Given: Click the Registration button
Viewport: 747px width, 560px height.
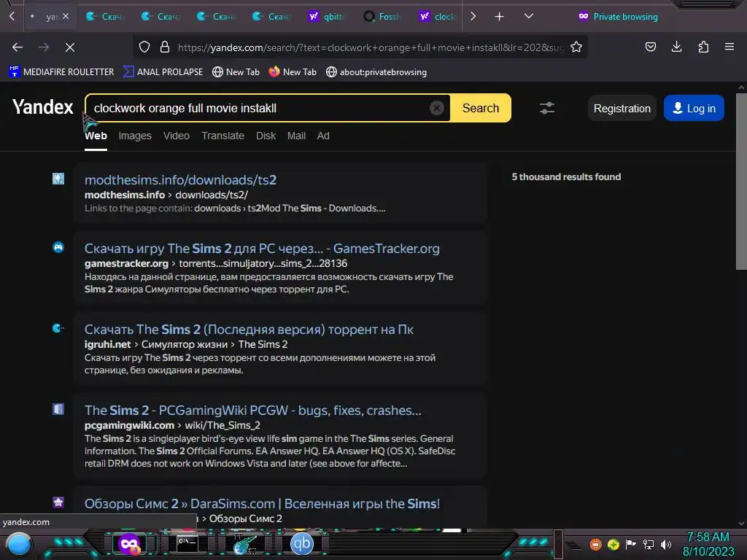Looking at the screenshot, I should 622,109.
